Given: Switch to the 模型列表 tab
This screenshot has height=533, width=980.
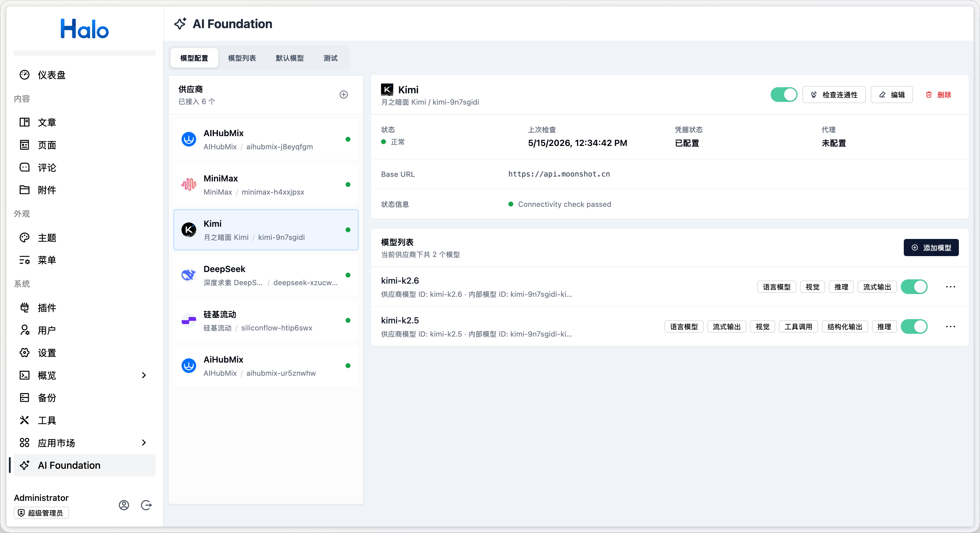Looking at the screenshot, I should point(242,58).
